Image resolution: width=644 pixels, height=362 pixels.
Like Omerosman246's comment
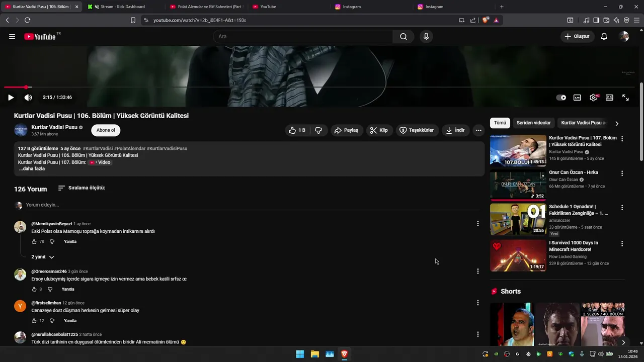34,290
